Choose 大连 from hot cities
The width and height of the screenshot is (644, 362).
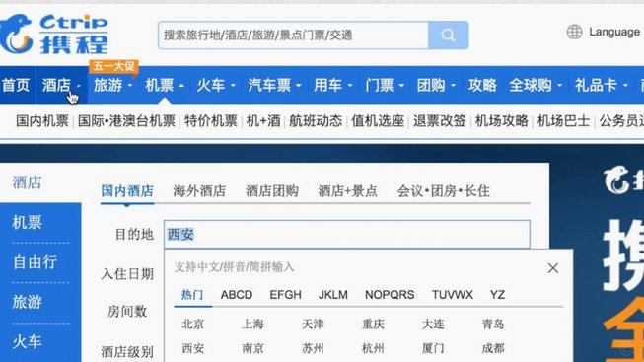tap(433, 325)
